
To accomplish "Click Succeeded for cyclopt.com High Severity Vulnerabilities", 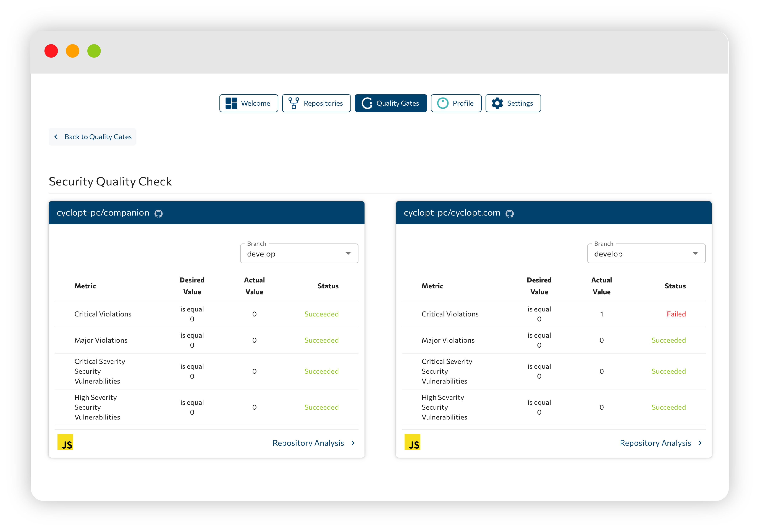I will coord(669,407).
